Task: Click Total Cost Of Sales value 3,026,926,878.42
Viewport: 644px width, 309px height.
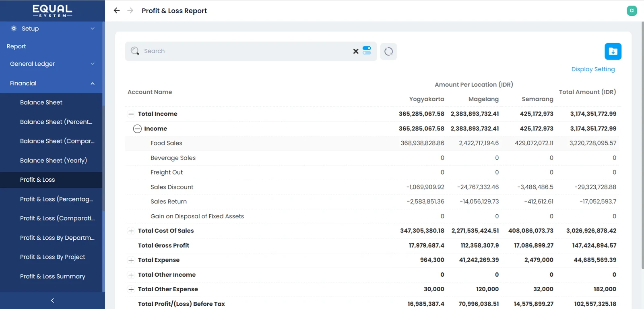Action: click(x=591, y=231)
